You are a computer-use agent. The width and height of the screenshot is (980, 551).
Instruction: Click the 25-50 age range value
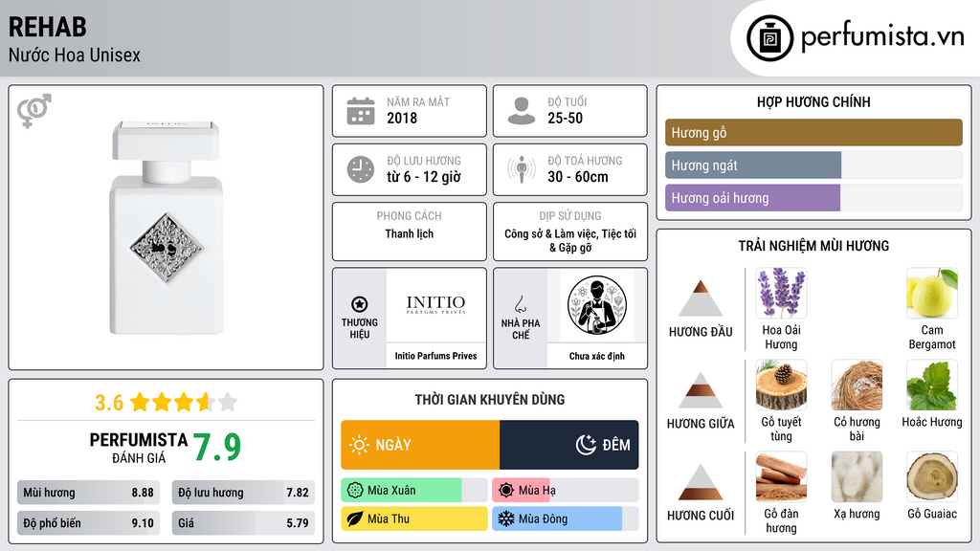pyautogui.click(x=565, y=118)
